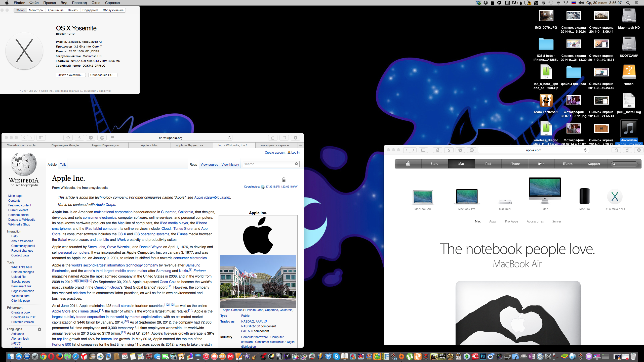Click the Отчет о системе button

coord(71,75)
